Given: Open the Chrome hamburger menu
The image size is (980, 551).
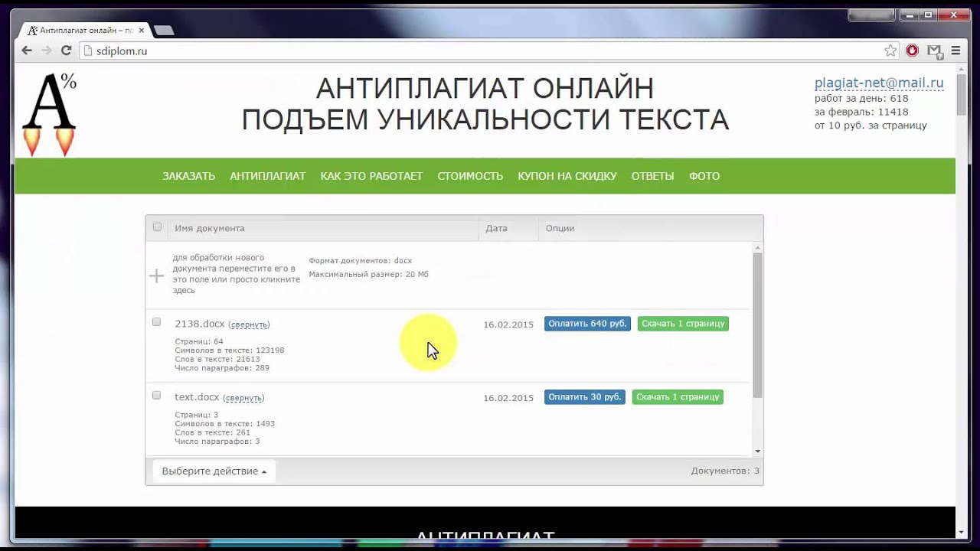Looking at the screenshot, I should pos(955,51).
